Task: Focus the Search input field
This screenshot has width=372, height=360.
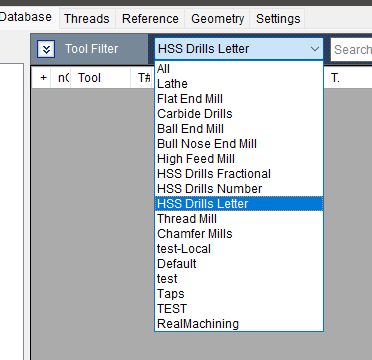Action: (351, 49)
